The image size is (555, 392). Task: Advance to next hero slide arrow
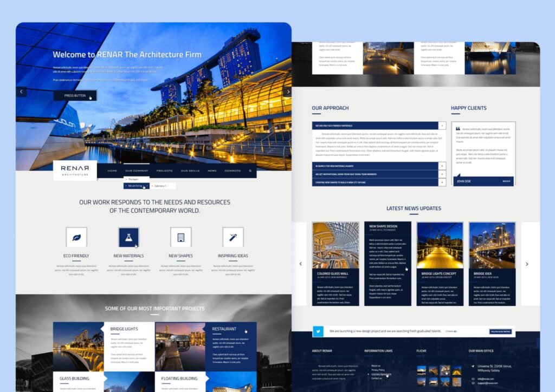tap(287, 92)
